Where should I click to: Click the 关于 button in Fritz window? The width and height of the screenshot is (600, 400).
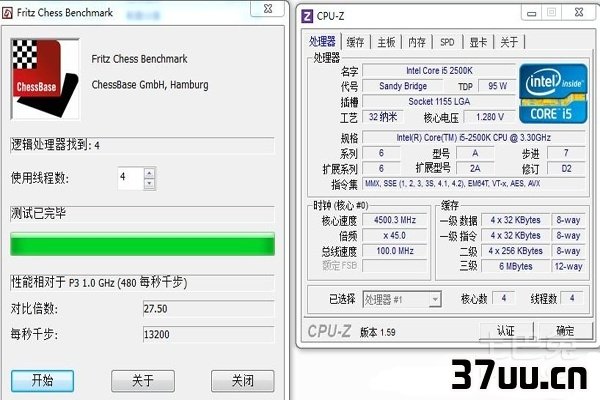pos(143,380)
